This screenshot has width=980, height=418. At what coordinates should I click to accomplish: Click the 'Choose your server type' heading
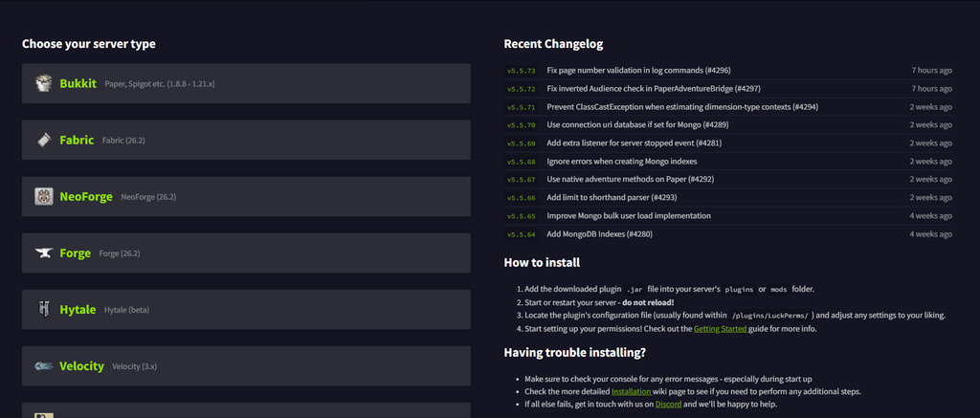tap(89, 44)
